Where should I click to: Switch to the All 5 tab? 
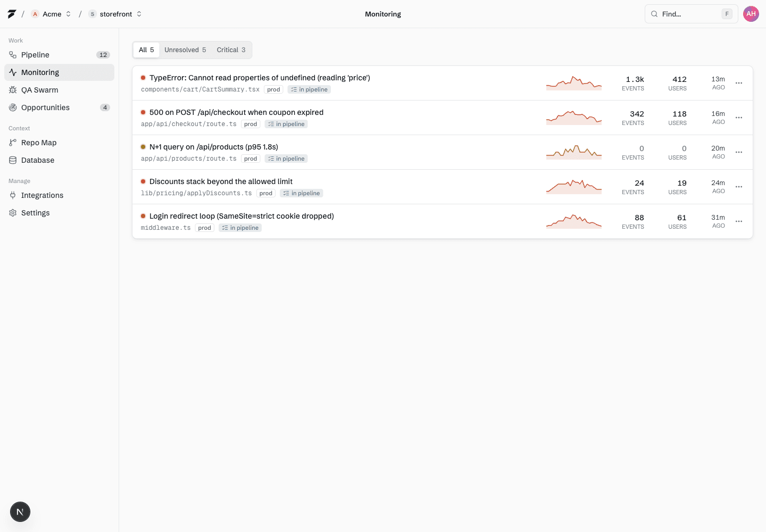coord(146,50)
